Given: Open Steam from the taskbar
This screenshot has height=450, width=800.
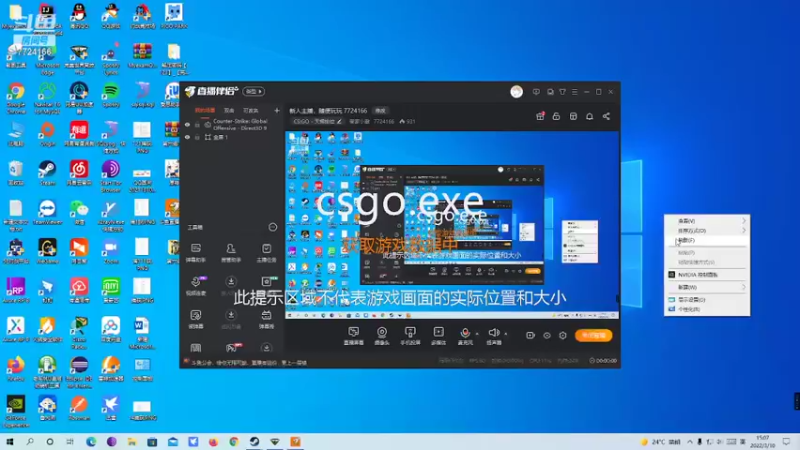Looking at the screenshot, I should [x=254, y=441].
